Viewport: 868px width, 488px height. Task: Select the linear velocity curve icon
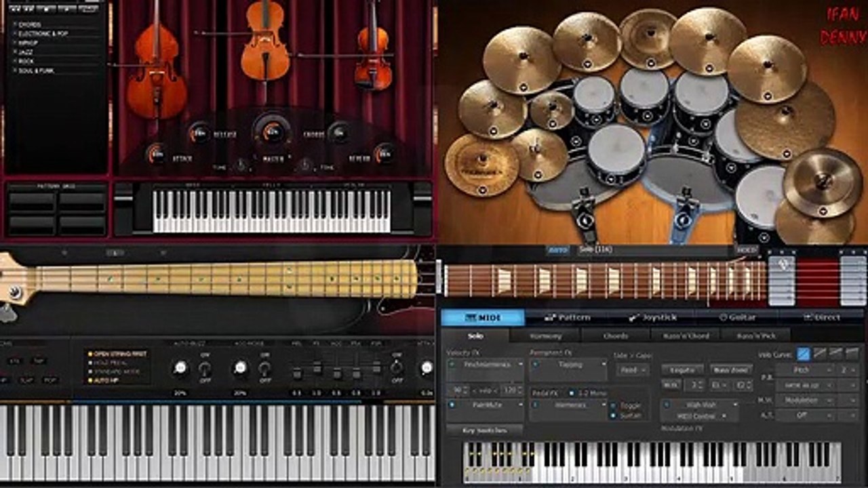point(804,353)
